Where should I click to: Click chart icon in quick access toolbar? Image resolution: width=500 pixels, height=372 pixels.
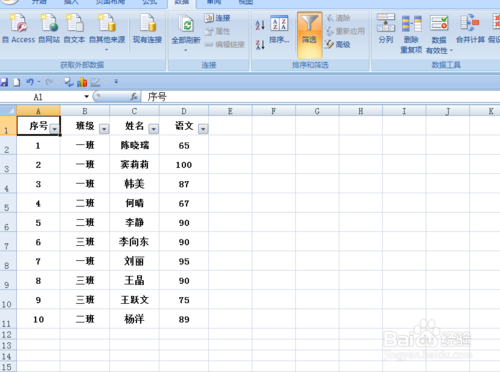point(82,82)
